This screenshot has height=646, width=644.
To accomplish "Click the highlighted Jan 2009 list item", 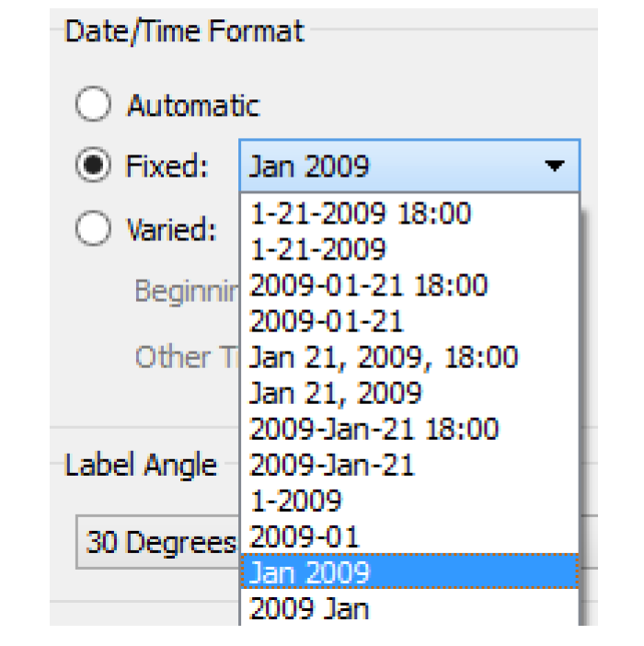I will (x=309, y=572).
